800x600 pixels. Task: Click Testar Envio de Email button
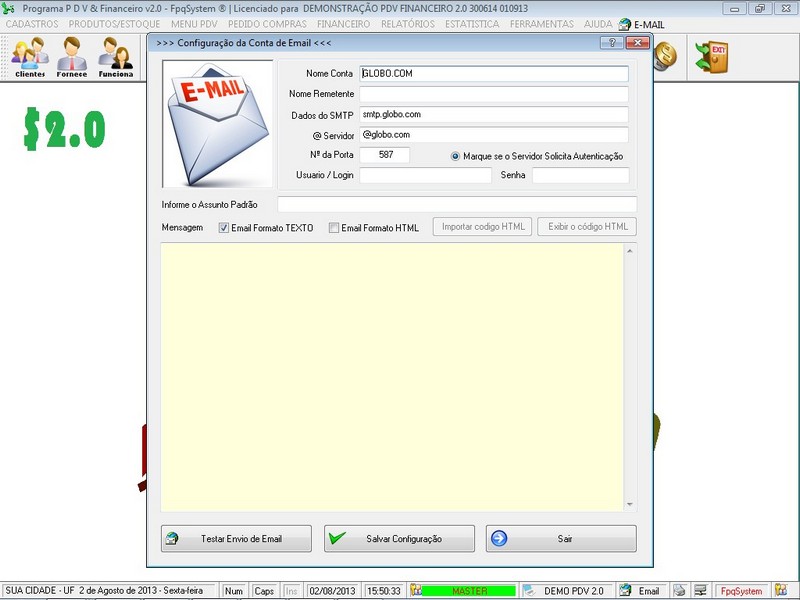(x=236, y=538)
